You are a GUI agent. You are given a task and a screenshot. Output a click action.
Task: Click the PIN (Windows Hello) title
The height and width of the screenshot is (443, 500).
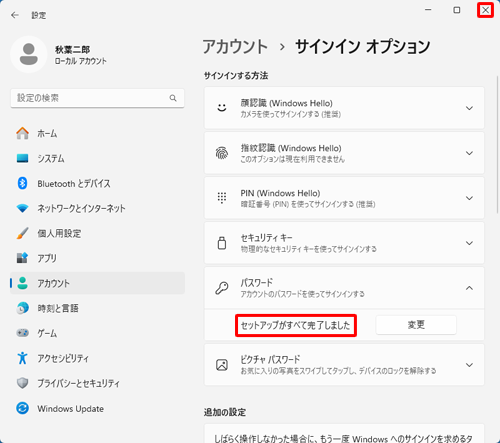(x=280, y=193)
